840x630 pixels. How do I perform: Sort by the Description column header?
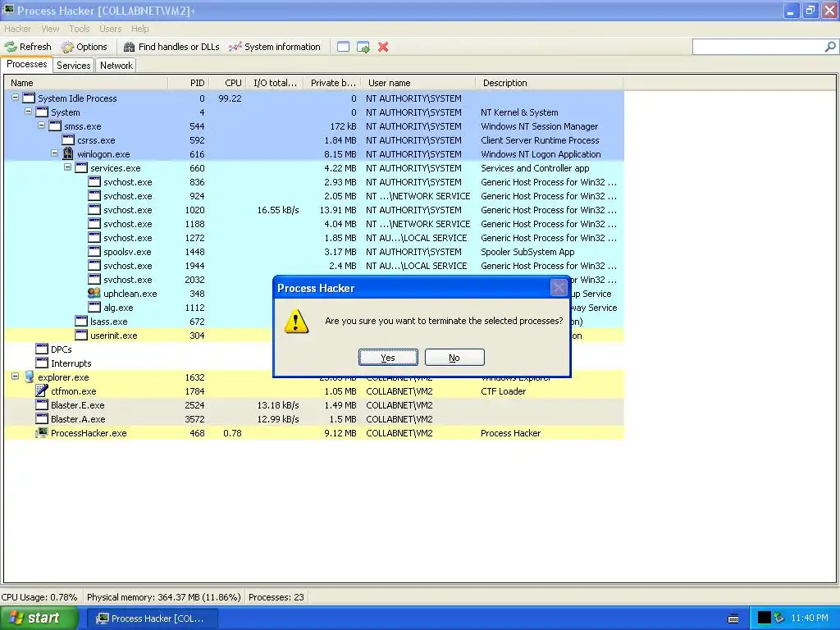click(549, 83)
